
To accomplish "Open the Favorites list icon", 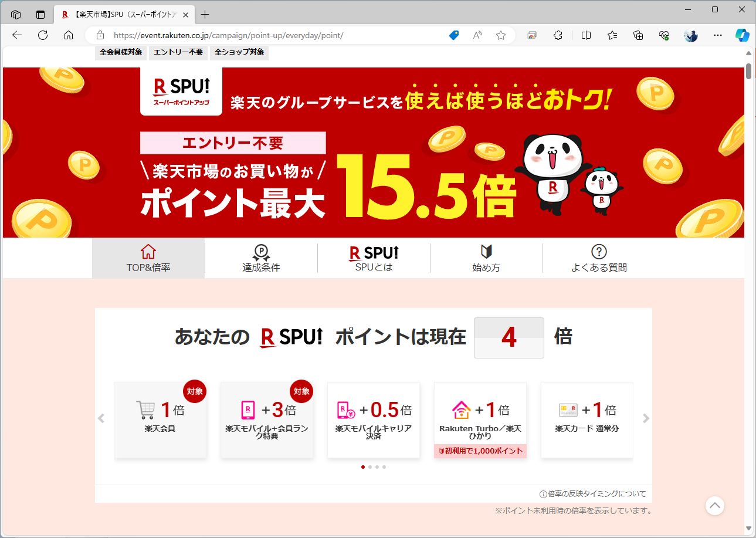I will [612, 35].
